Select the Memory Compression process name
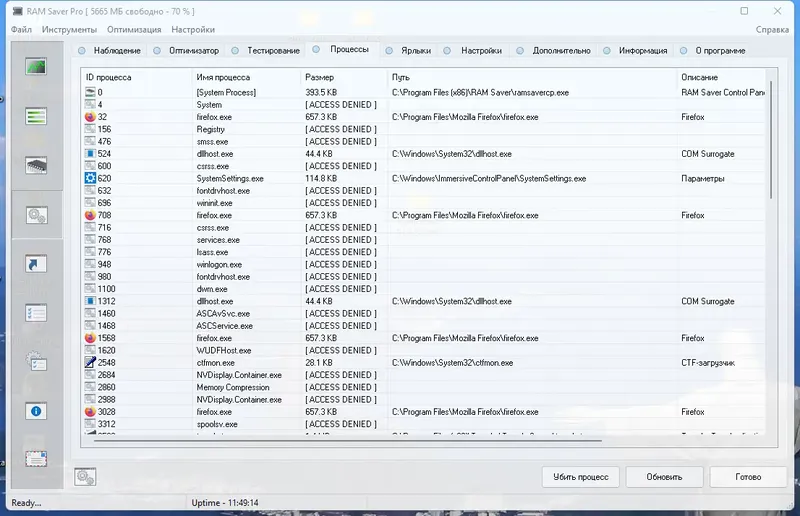The image size is (800, 516). pyautogui.click(x=233, y=387)
